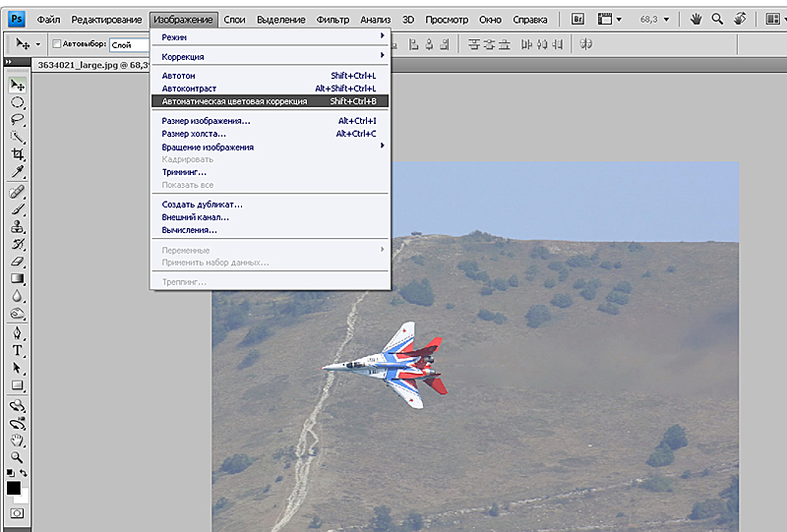Open the Просмотр menu
Screen dimensions: 787x532
[x=447, y=20]
